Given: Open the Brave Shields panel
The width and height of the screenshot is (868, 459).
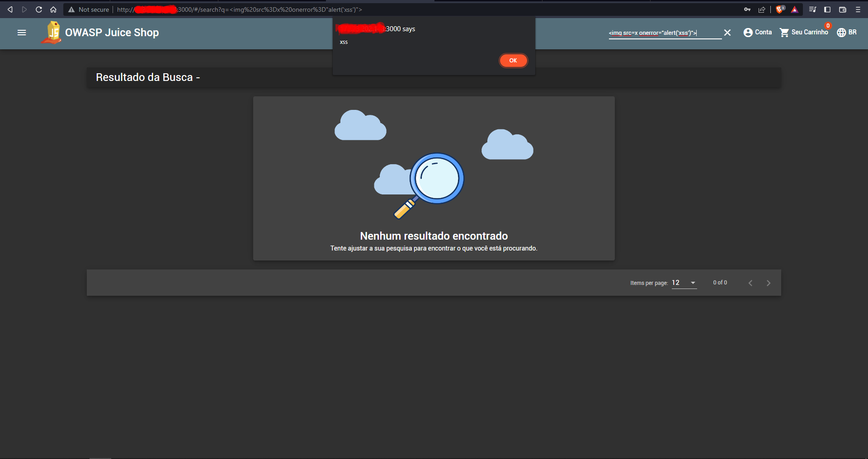Looking at the screenshot, I should pos(779,9).
